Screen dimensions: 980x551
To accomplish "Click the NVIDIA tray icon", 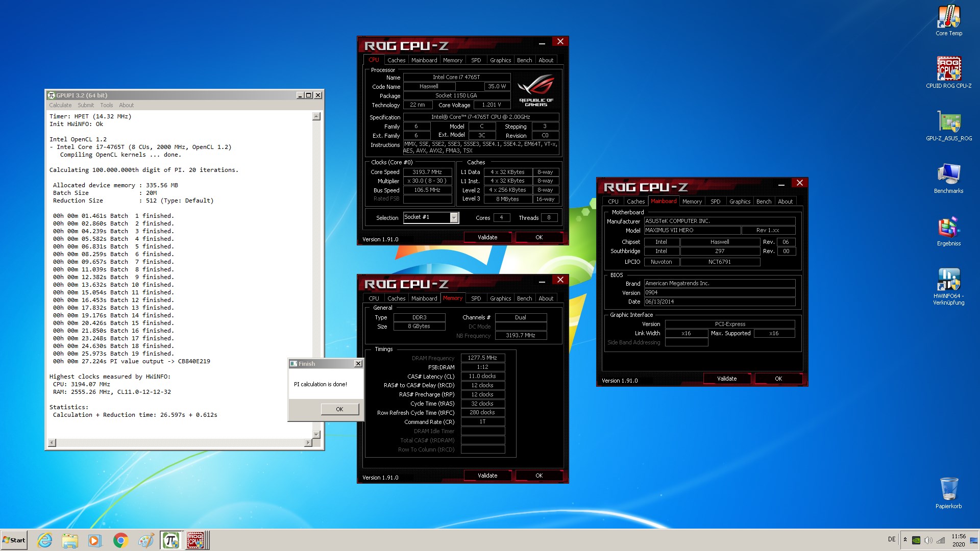I will [916, 540].
